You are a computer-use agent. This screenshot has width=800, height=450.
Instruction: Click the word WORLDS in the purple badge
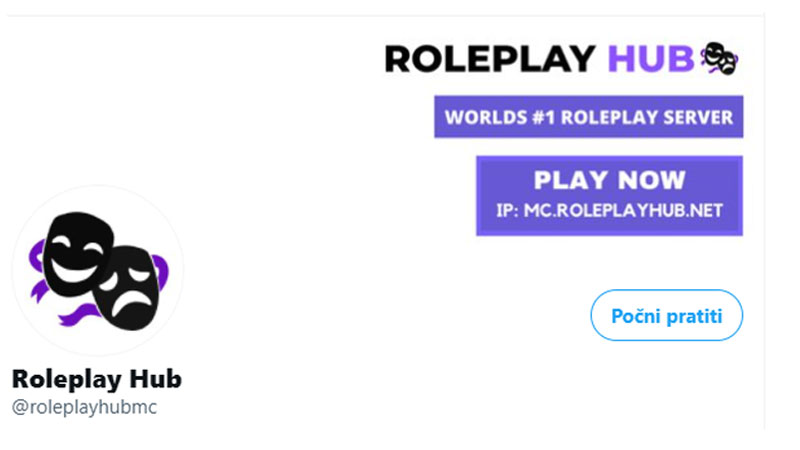[x=481, y=117]
